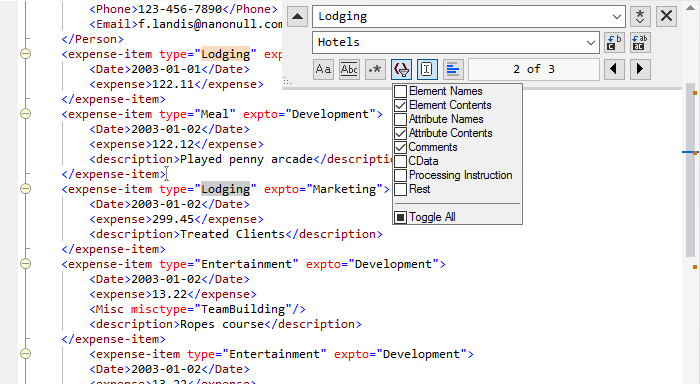Collapse the first Lodging expense-item node
The height and width of the screenshot is (384, 700).
click(26, 54)
